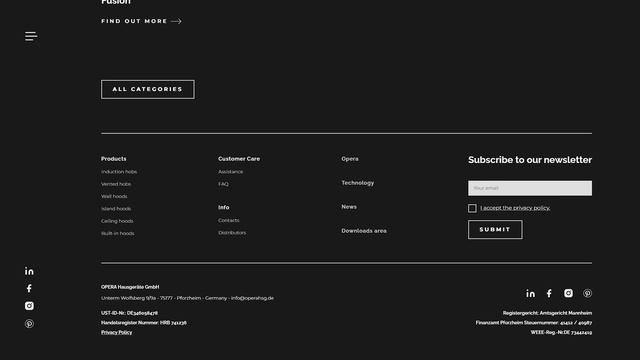Go to the News footer link

(349, 207)
